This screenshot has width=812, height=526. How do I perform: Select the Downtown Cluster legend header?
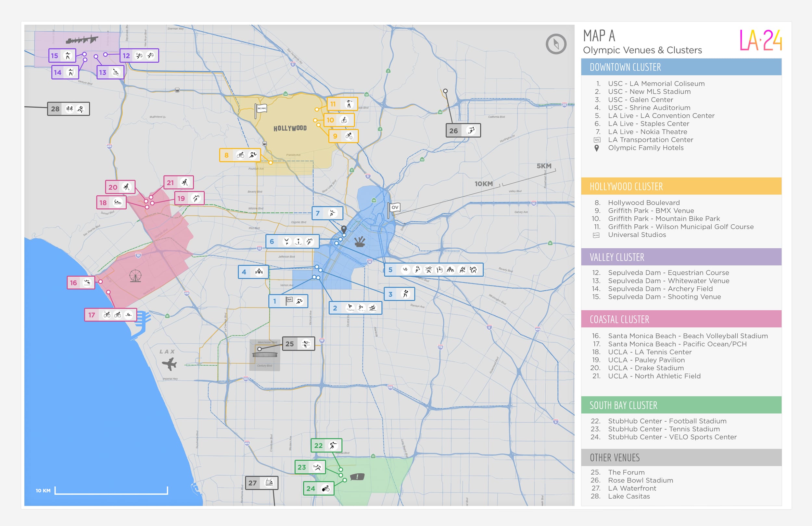[x=681, y=67]
